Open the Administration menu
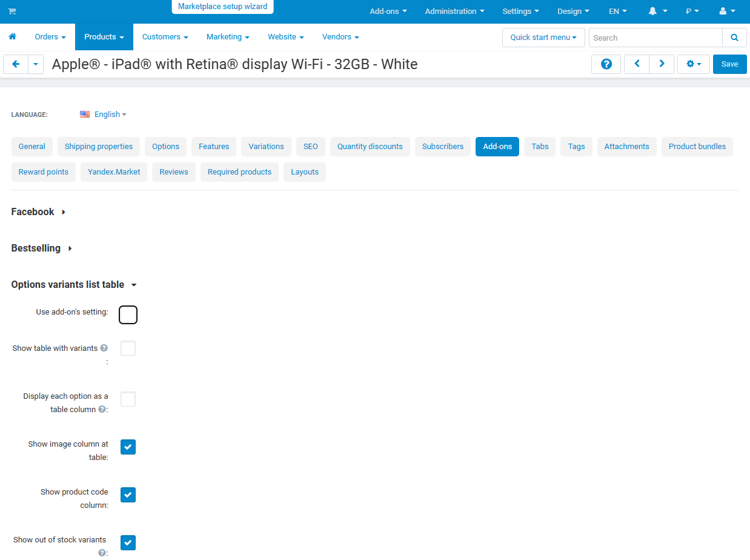750x560 pixels. point(455,12)
